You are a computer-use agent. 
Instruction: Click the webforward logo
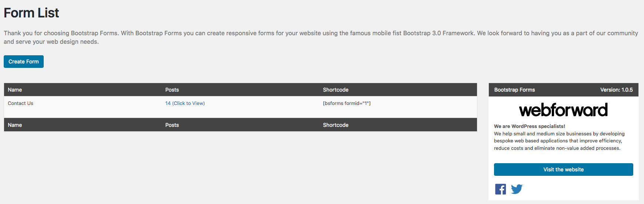[x=563, y=110]
